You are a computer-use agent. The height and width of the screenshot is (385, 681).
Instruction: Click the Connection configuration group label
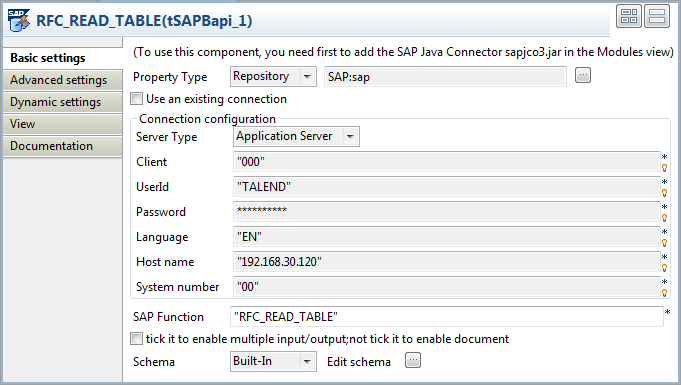(x=207, y=119)
